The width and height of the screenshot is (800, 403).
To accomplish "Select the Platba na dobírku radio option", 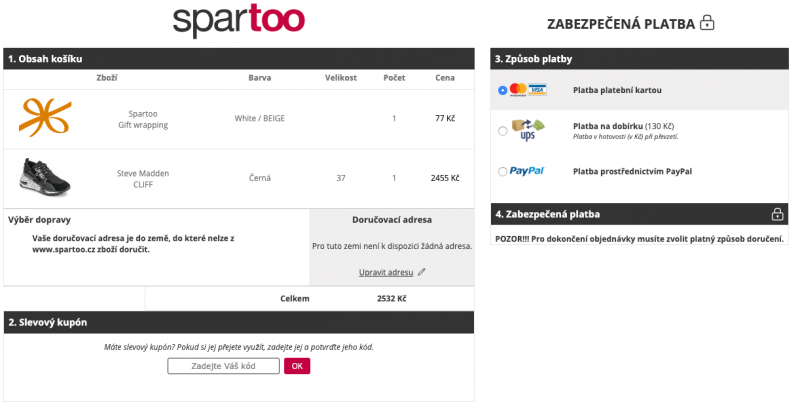I will [x=503, y=131].
